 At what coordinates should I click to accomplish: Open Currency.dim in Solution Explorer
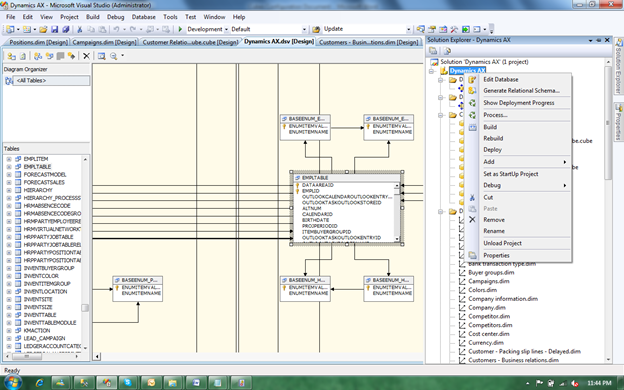click(x=486, y=343)
